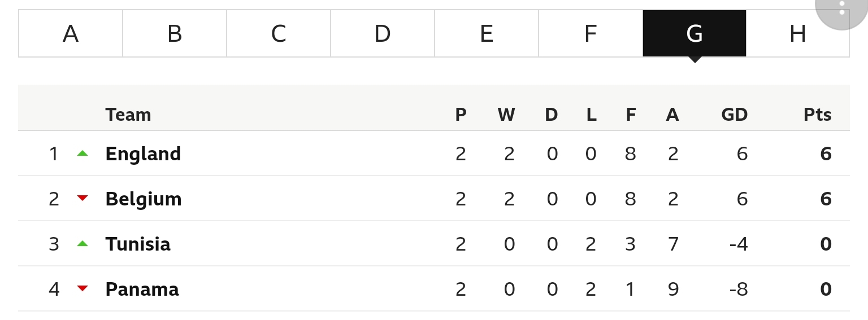
Task: Open the three-dot more options button
Action: click(x=841, y=8)
